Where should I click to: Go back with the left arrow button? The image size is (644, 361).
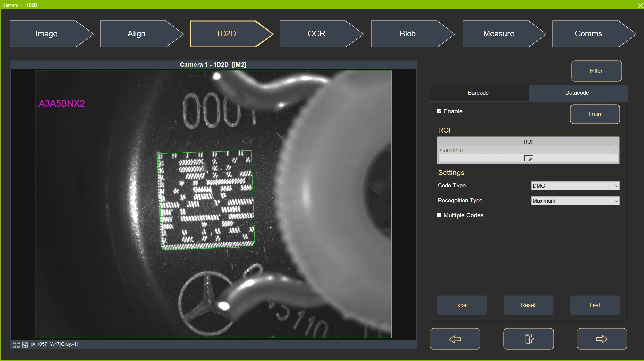click(x=455, y=339)
